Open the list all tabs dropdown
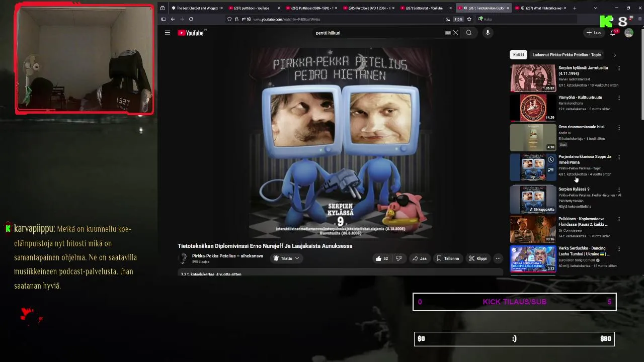 (595, 8)
